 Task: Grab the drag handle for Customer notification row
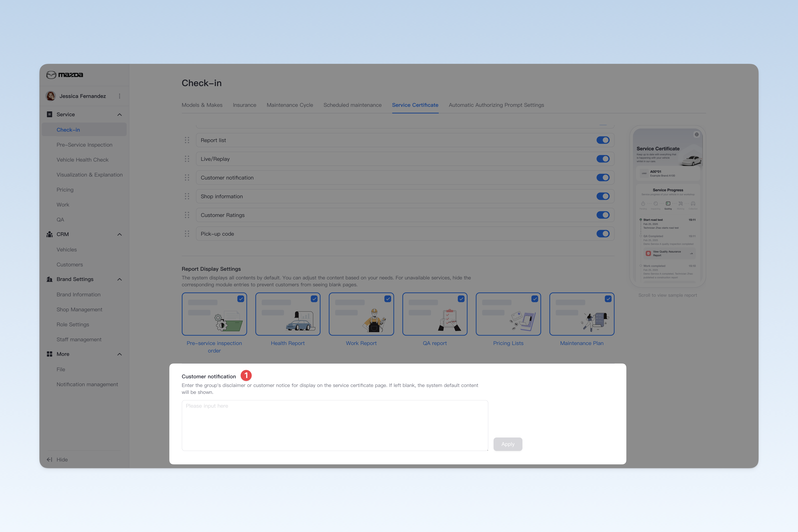(187, 178)
